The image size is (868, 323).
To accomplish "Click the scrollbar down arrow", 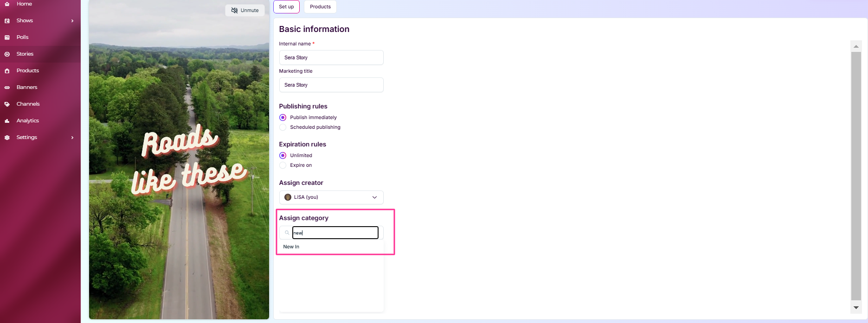I will [x=856, y=308].
